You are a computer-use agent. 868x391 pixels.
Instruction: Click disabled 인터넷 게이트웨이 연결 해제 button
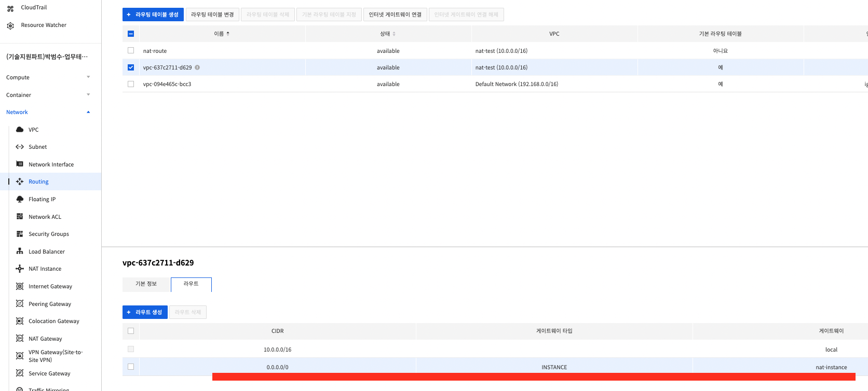click(466, 15)
